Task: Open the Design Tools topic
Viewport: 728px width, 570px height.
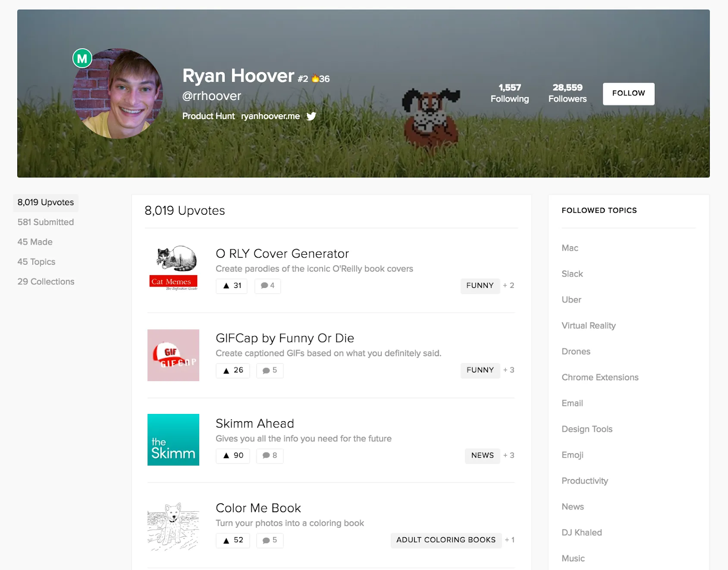Action: (587, 429)
